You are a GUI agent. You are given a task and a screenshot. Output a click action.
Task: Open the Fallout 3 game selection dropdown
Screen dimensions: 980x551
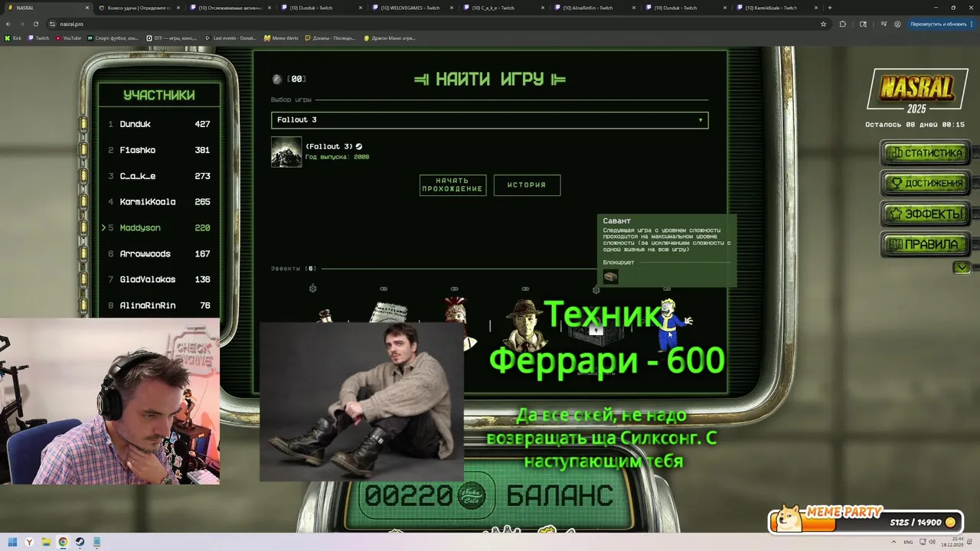point(489,120)
